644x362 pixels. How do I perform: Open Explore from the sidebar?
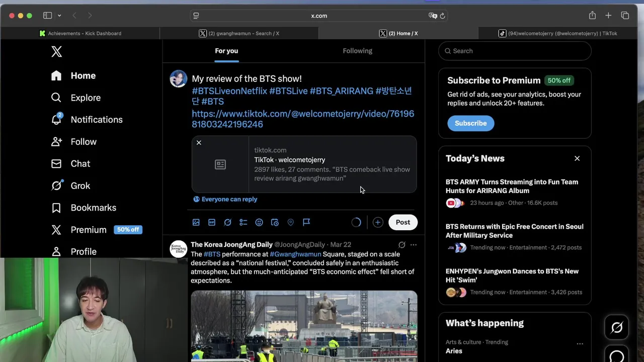pyautogui.click(x=76, y=98)
